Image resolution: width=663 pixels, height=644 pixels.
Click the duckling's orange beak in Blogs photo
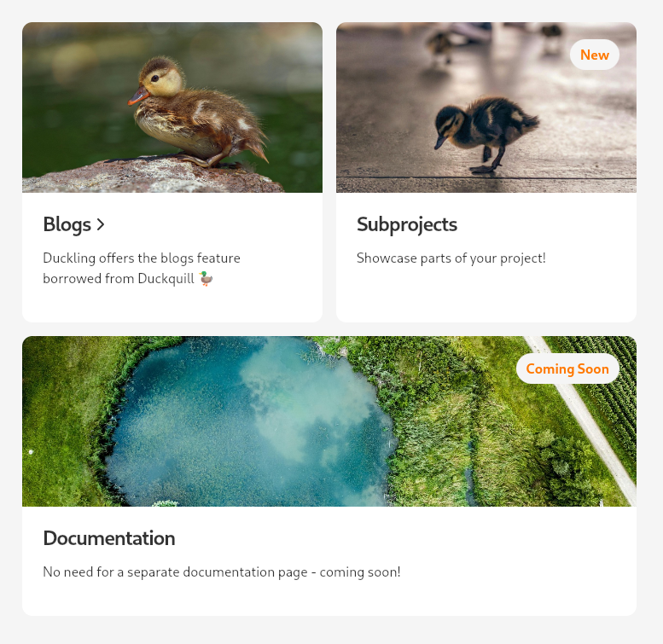139,96
